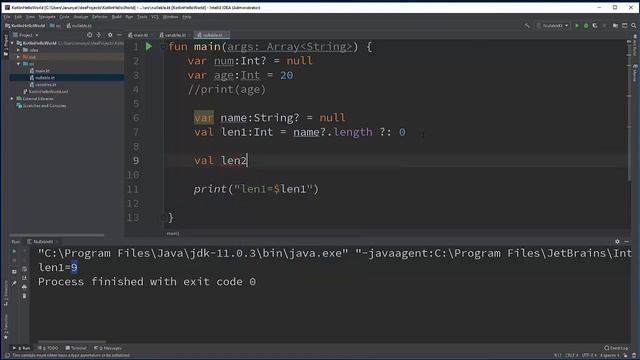
Task: Open the run configuration dropdown
Action: click(553, 26)
